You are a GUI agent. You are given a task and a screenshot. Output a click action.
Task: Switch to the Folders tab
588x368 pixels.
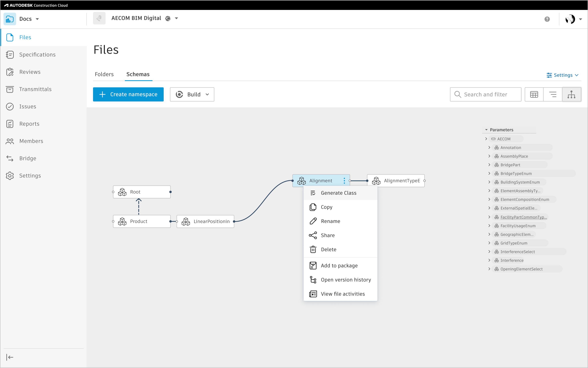tap(104, 74)
